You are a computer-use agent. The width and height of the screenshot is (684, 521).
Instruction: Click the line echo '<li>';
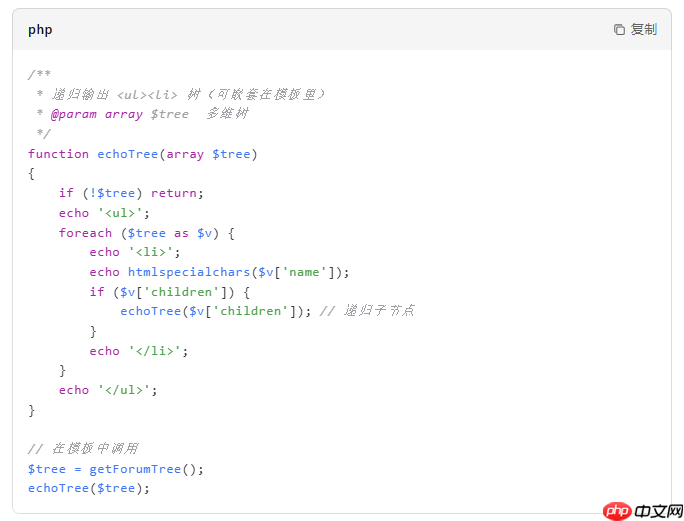tap(135, 252)
